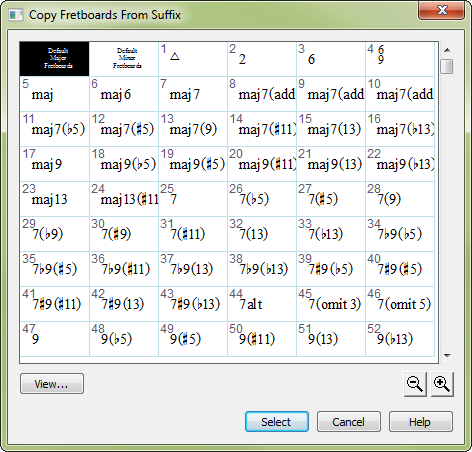Select suffix 23 maj13
Screen dimensions: 472x452
click(55, 199)
